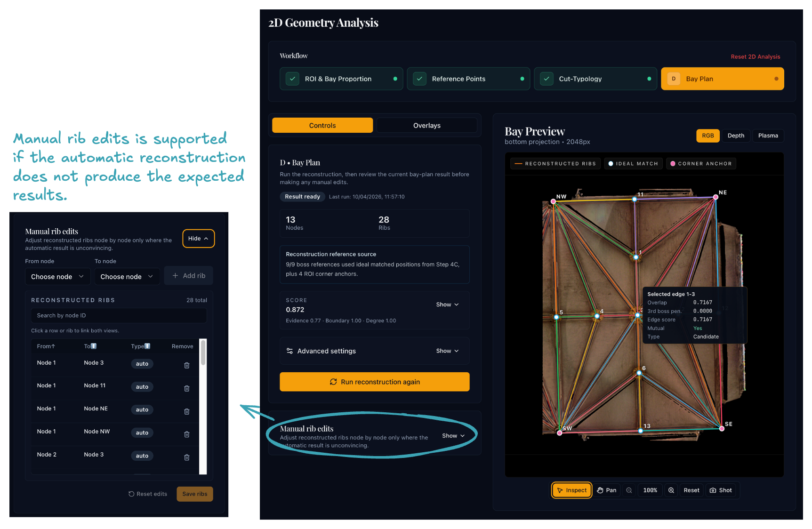Toggle the Corner Anchor legend overlay

click(701, 164)
